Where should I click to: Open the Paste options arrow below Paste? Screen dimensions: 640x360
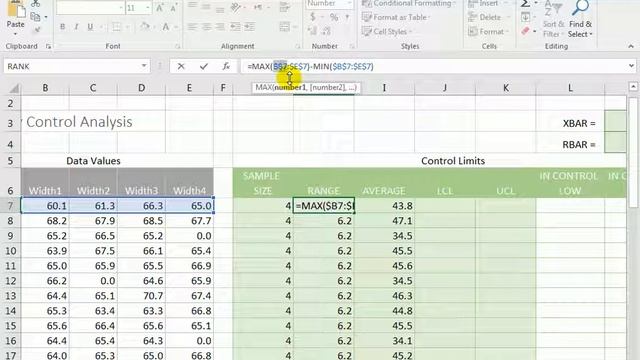point(16,33)
